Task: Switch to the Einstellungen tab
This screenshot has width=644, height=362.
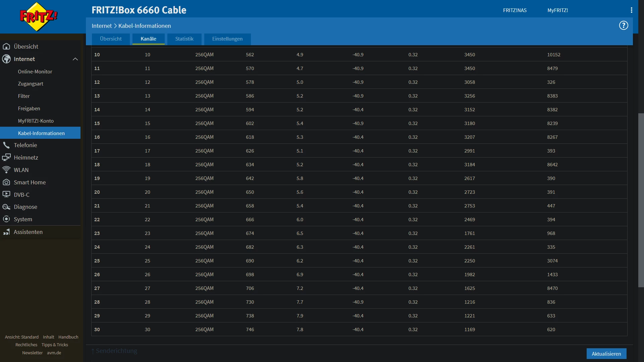Action: (x=227, y=39)
